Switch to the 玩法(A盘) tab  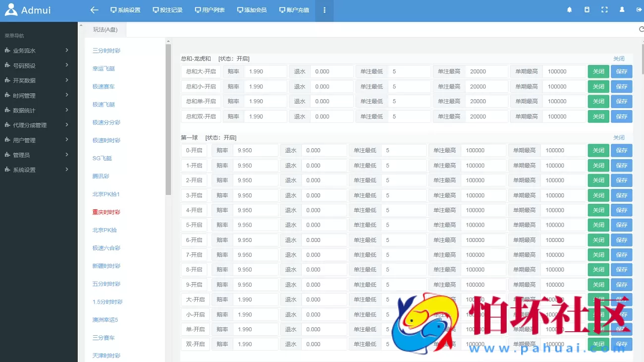[x=105, y=29]
